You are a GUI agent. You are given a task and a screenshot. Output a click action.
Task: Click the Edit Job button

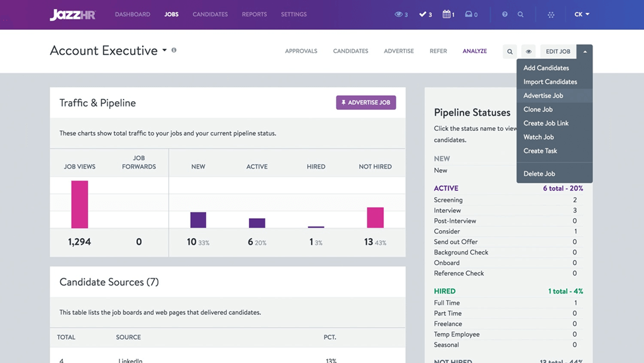558,52
